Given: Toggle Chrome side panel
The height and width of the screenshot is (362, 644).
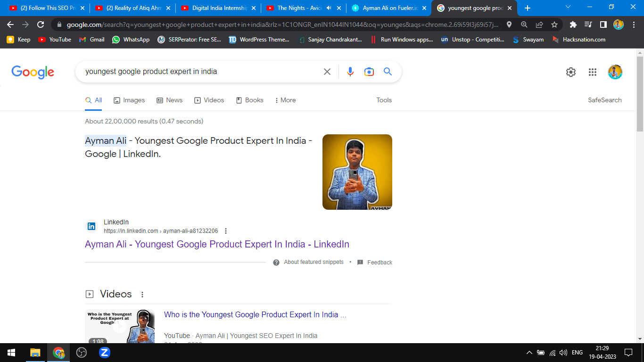Looking at the screenshot, I should [603, 25].
